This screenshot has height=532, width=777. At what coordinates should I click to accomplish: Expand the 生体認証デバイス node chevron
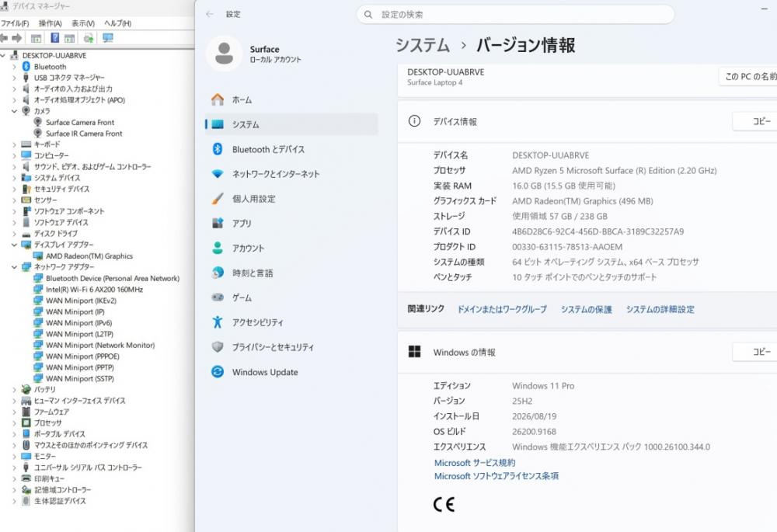[14, 501]
